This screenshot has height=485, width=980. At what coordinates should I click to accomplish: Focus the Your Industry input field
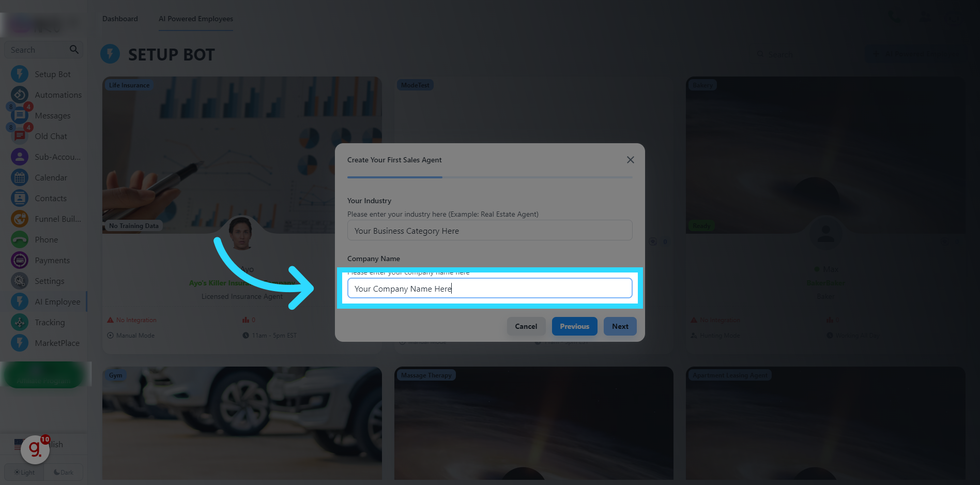pyautogui.click(x=490, y=231)
